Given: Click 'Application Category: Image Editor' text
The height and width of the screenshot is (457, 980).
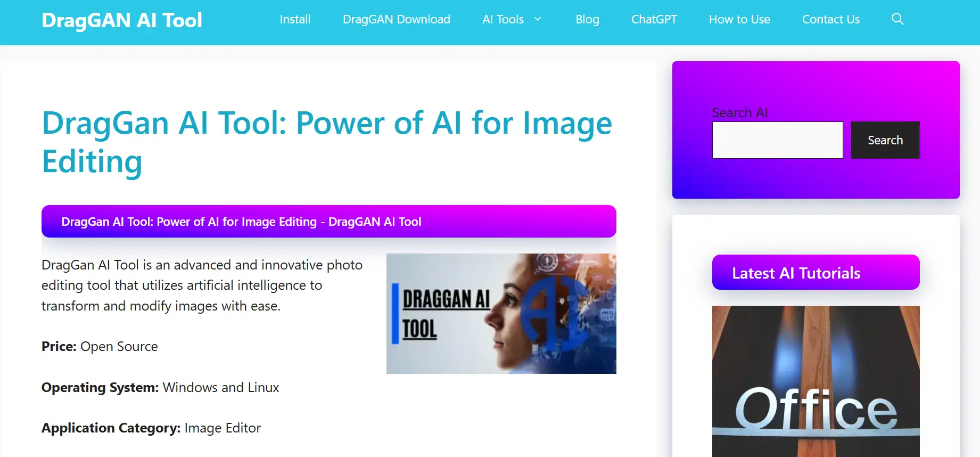Looking at the screenshot, I should [151, 428].
